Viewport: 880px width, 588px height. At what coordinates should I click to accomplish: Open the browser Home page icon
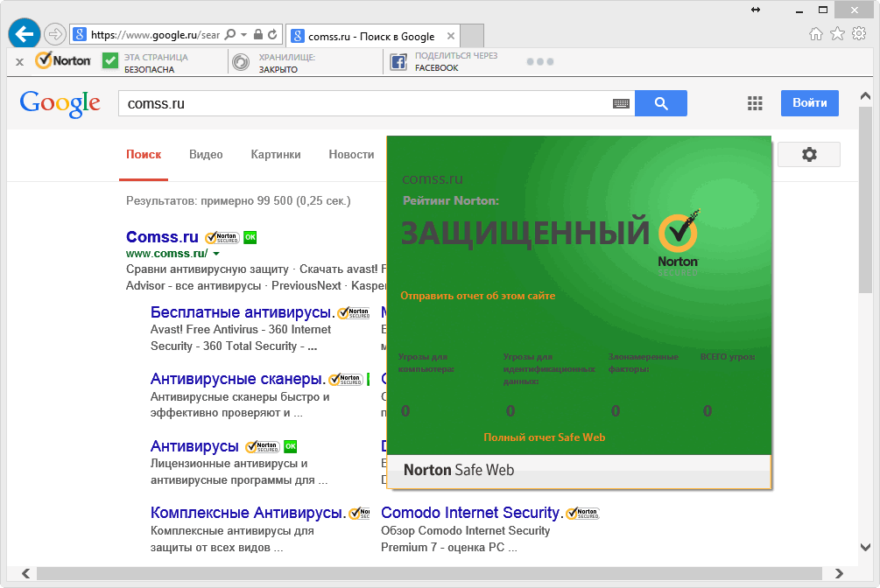(x=816, y=34)
